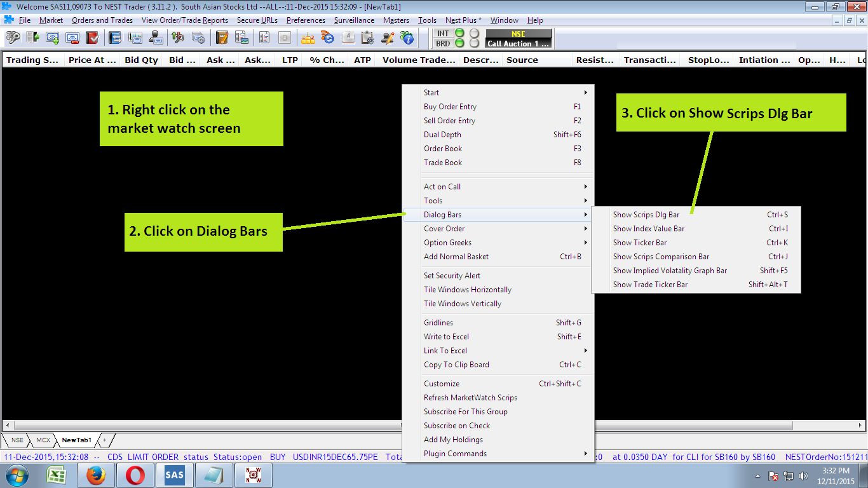The image size is (868, 488).
Task: Toggle Gridlines from context menu
Action: [499, 323]
